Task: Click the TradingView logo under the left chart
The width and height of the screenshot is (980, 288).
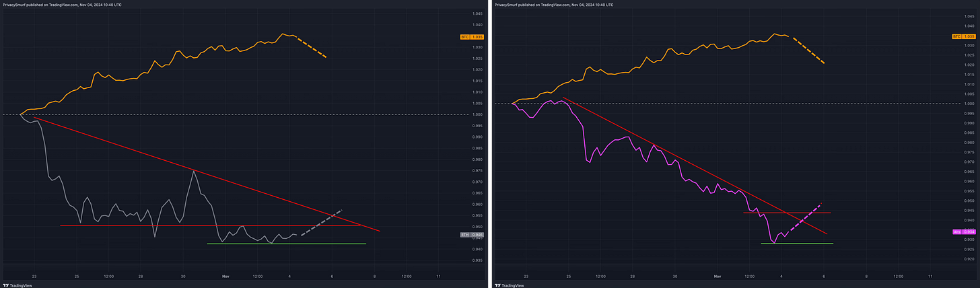Action: pyautogui.click(x=18, y=285)
